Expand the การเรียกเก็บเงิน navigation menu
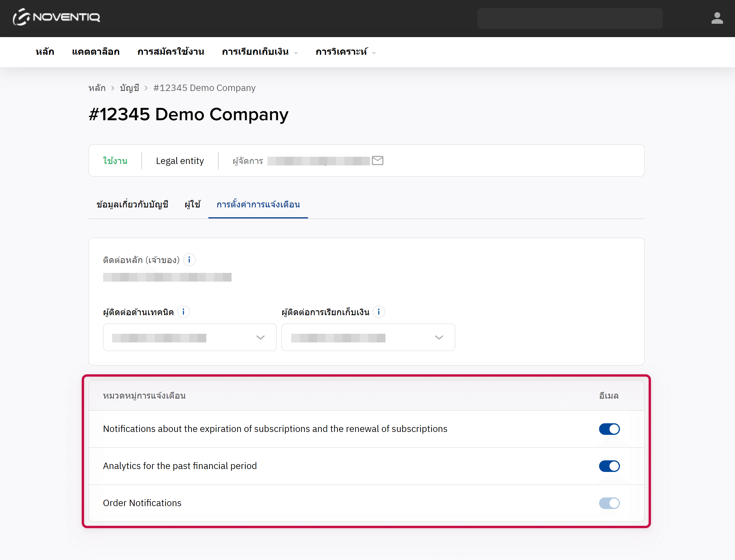 (259, 52)
